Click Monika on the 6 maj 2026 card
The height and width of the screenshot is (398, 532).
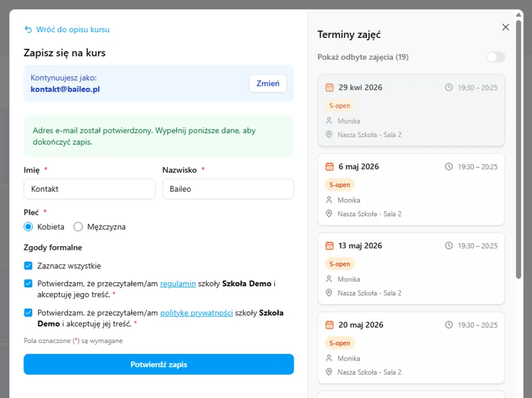(x=349, y=200)
